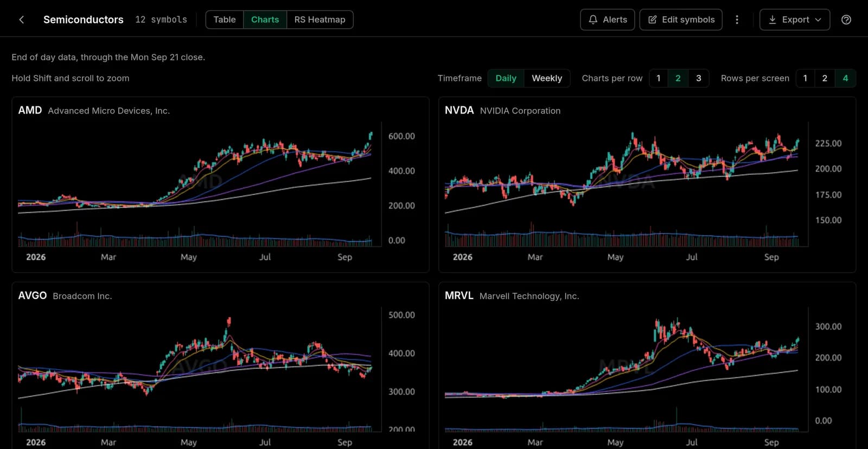Click the NVIDIA Corporation name
The width and height of the screenshot is (868, 449).
(x=520, y=111)
